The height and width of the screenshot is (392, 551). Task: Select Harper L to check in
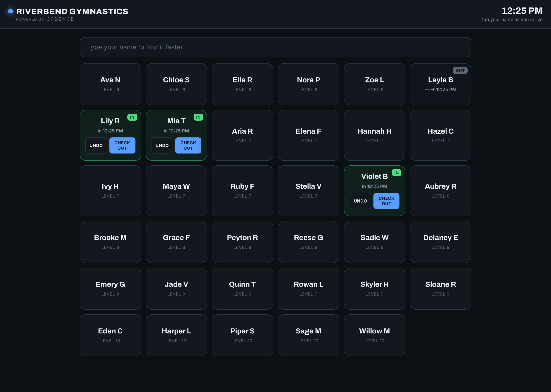pos(176,335)
